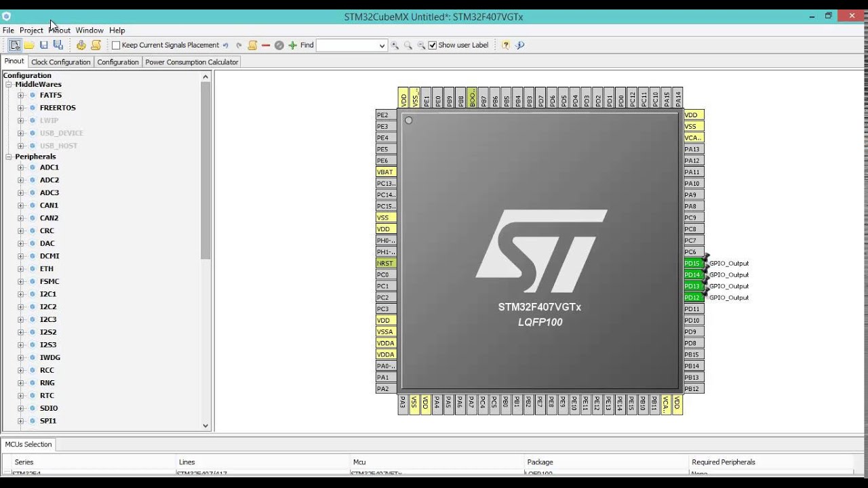Click the New Project toolbar icon
Viewport: 868px width, 488px height.
(x=15, y=45)
